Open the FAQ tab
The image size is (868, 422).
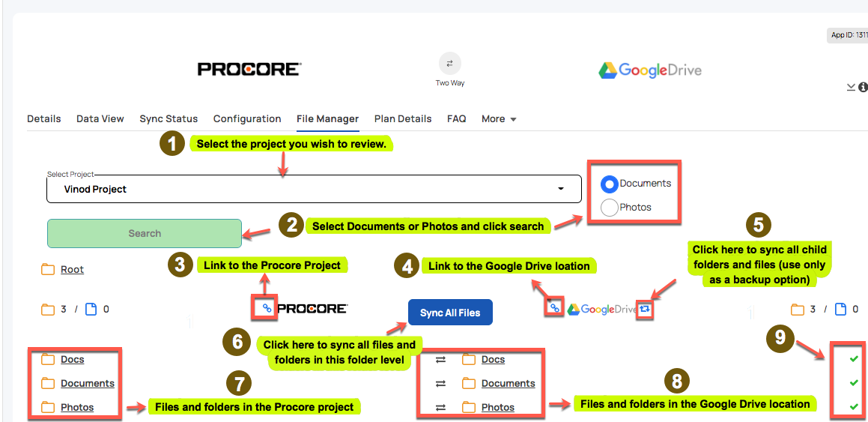pyautogui.click(x=457, y=118)
